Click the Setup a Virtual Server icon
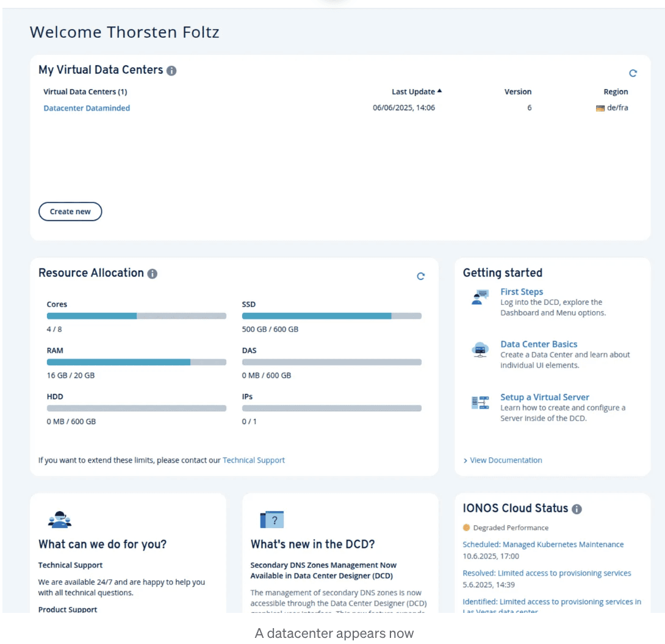Screen dimensions: 665x644 click(x=480, y=402)
